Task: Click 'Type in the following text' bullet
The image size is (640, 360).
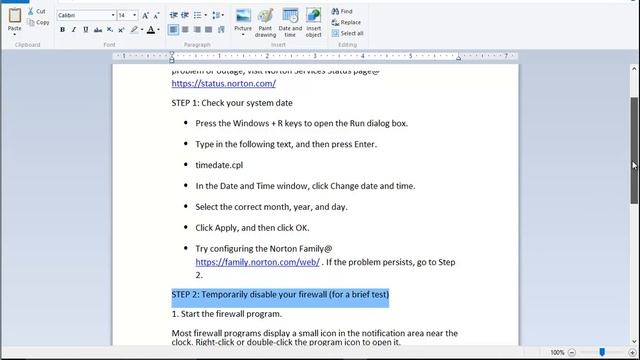Action: point(286,144)
